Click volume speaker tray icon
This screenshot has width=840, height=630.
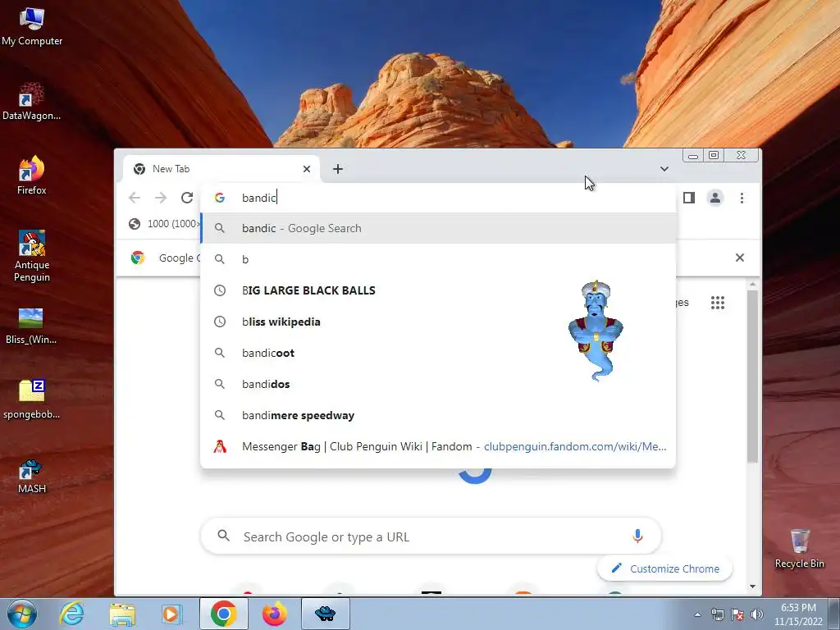coord(757,614)
